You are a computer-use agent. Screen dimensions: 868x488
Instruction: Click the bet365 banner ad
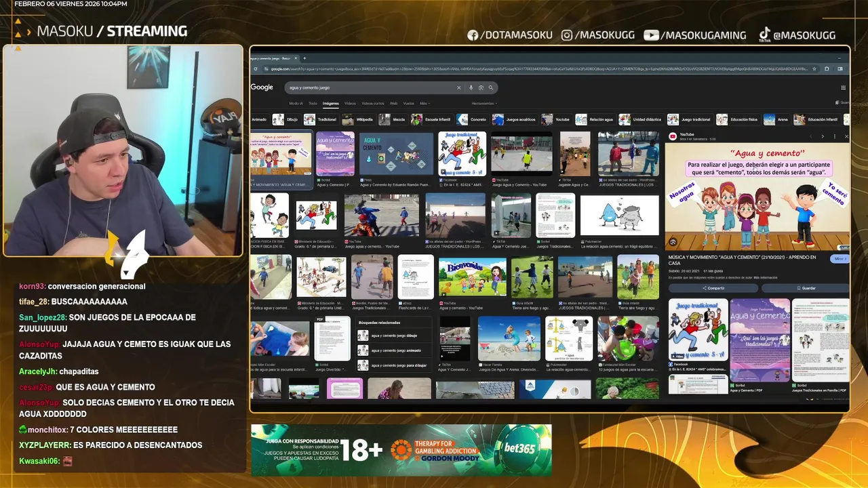tap(401, 450)
